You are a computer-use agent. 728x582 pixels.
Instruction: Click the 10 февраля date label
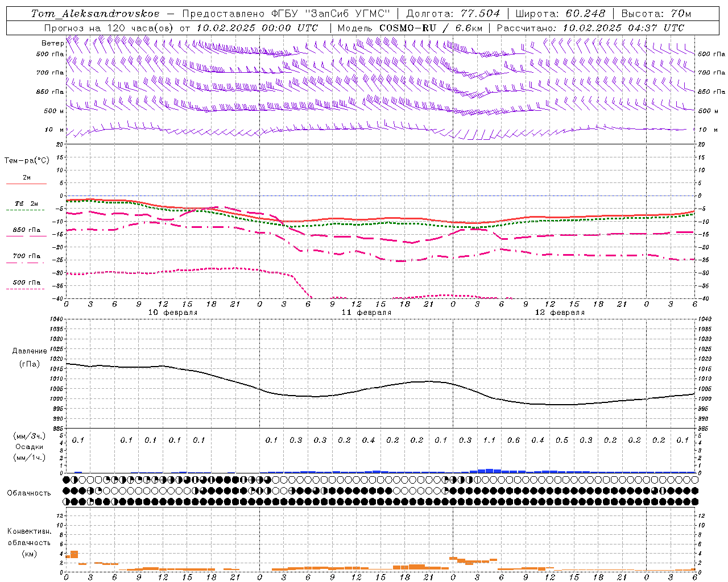pyautogui.click(x=173, y=313)
